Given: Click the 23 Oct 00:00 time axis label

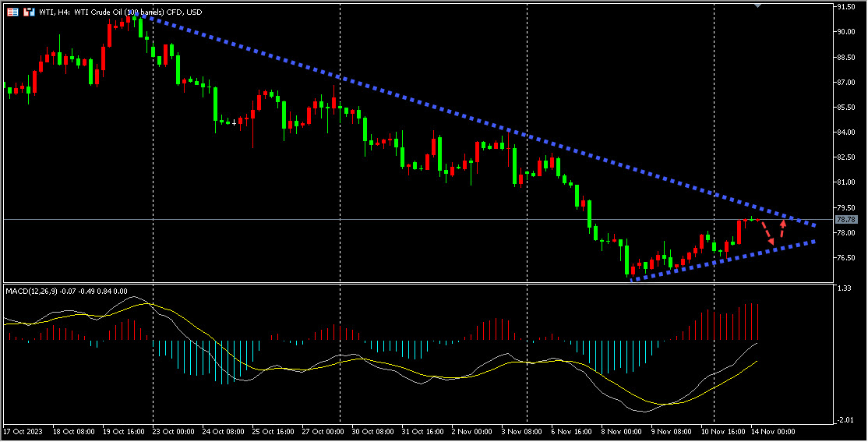Looking at the screenshot, I should (x=175, y=432).
